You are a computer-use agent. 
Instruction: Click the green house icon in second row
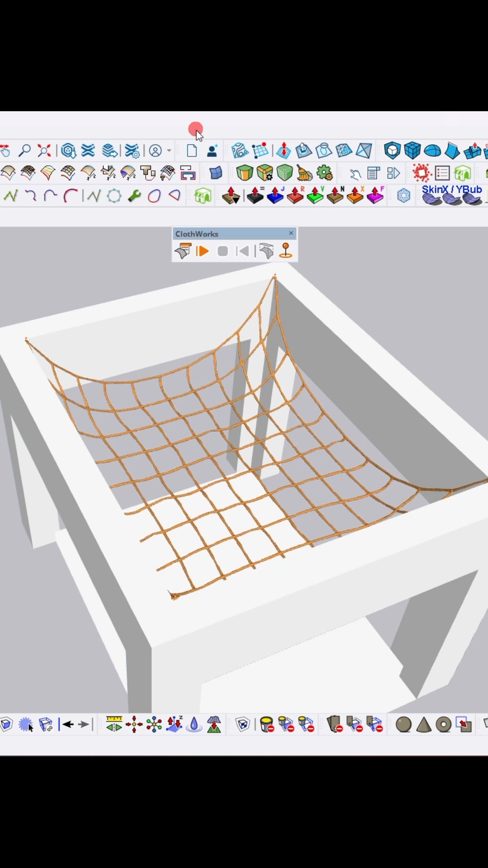tap(463, 173)
